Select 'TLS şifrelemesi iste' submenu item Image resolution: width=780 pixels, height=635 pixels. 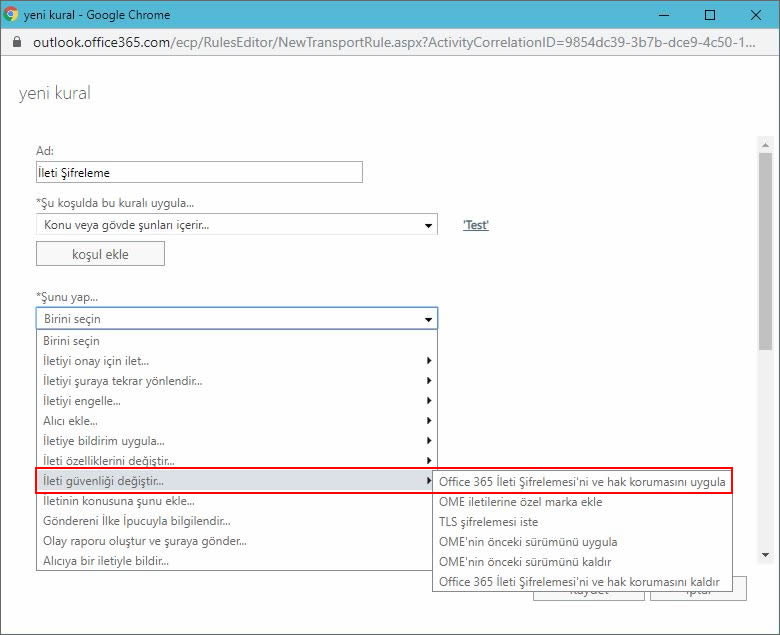(582, 522)
